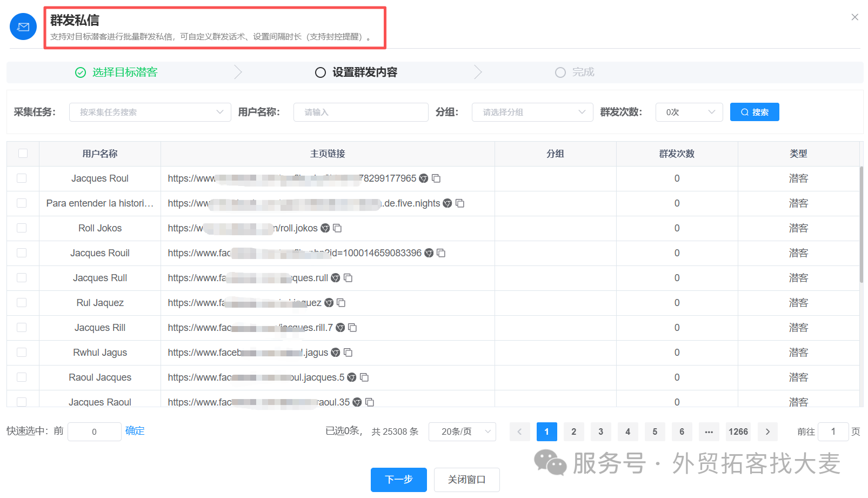The image size is (868, 498).
Task: Open Raoul Jacques link in browser
Action: coord(352,377)
